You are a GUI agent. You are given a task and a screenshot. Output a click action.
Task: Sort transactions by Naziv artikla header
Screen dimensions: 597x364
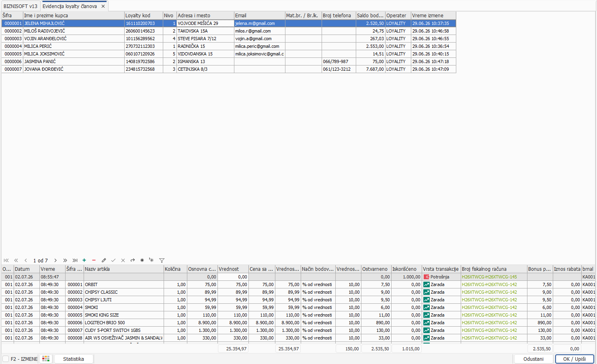(123, 269)
